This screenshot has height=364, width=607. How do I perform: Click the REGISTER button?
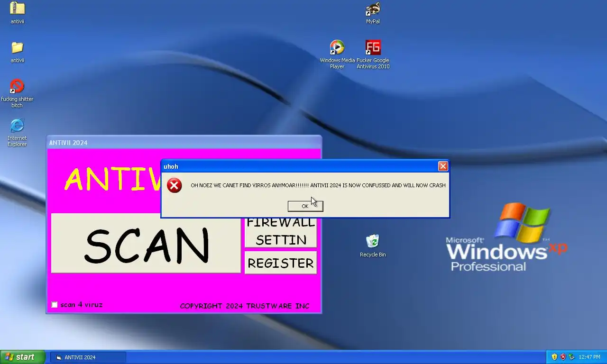tap(281, 263)
